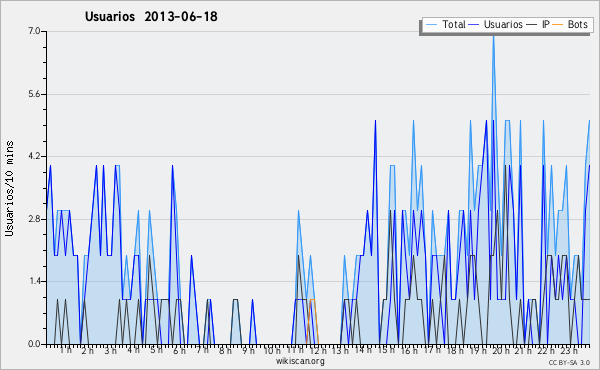Click the '11 h' x-axis label

coord(295,350)
